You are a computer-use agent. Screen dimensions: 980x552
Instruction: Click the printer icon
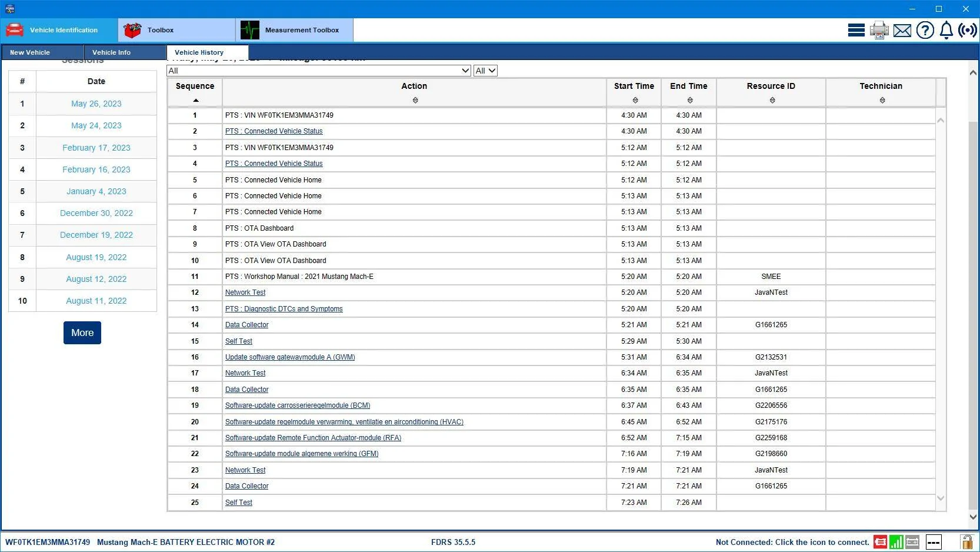click(879, 30)
